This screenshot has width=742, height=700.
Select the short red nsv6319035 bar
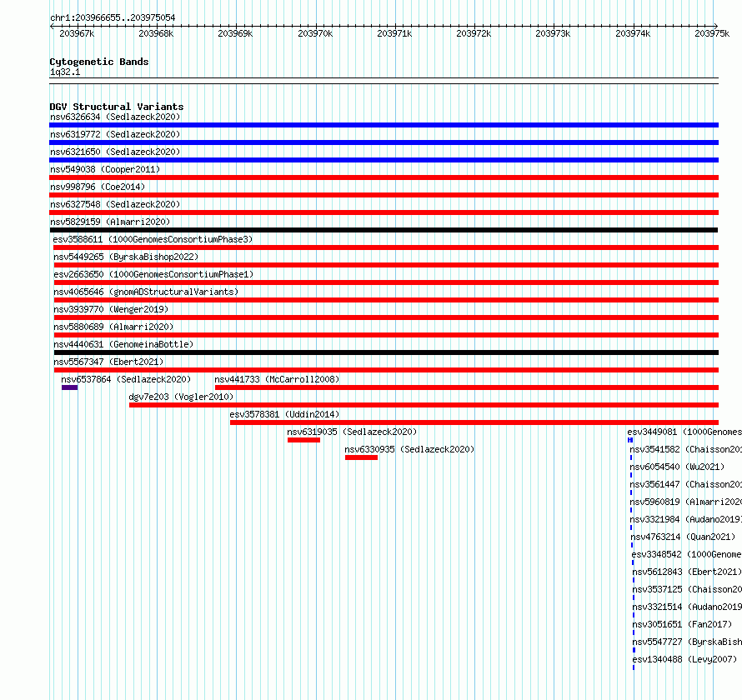(303, 440)
